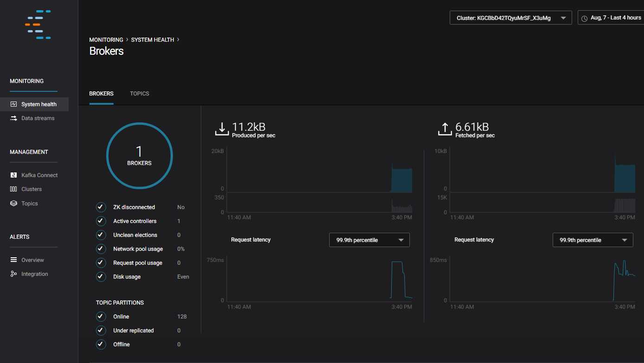Click the Clusters columns icon
The width and height of the screenshot is (644, 363).
coord(13,189)
